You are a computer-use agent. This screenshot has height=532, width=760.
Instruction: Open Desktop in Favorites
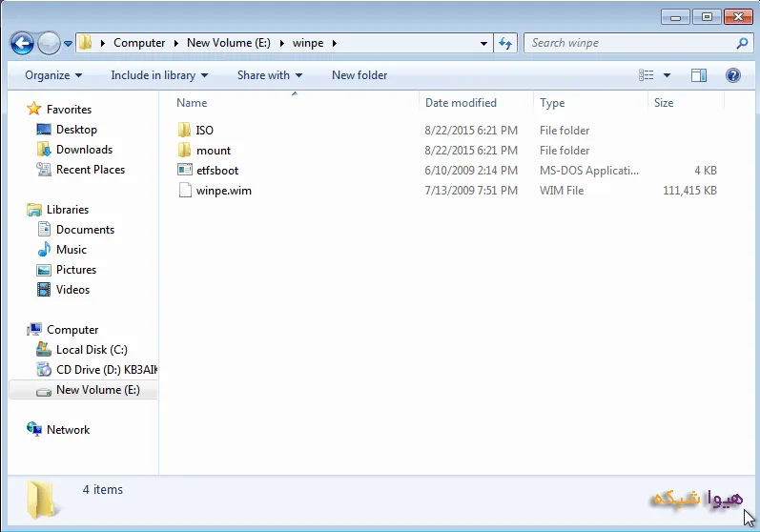tap(76, 130)
